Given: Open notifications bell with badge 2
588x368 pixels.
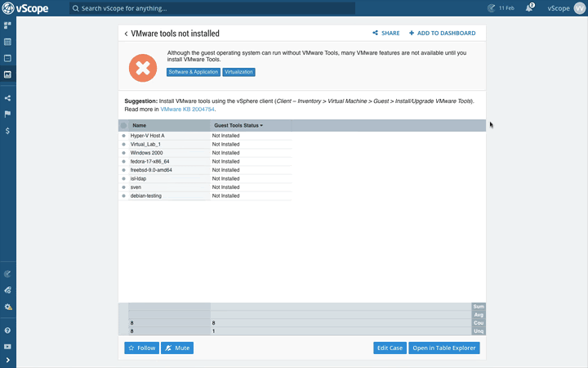Looking at the screenshot, I should [x=529, y=8].
